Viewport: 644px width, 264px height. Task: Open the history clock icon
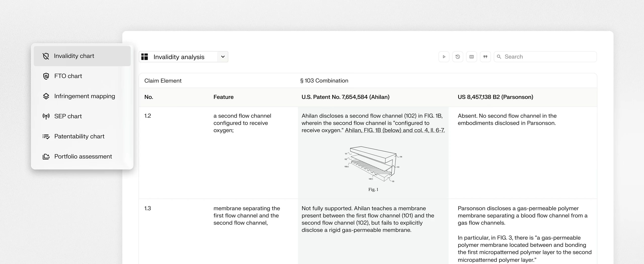pos(458,57)
